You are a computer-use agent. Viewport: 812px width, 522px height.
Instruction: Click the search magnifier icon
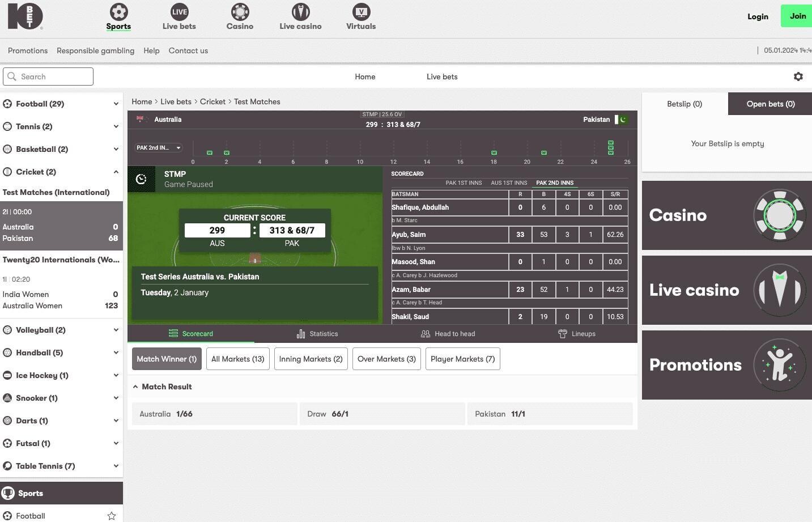pos(12,77)
